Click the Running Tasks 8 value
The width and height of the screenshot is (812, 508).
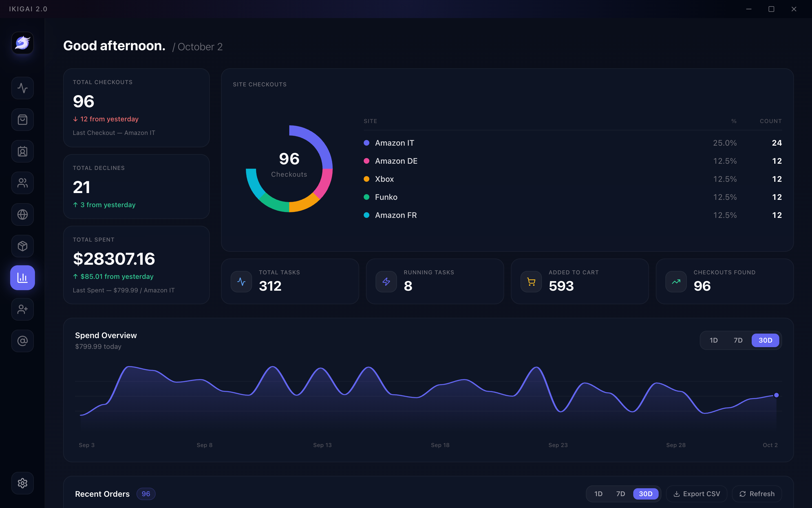click(x=408, y=286)
